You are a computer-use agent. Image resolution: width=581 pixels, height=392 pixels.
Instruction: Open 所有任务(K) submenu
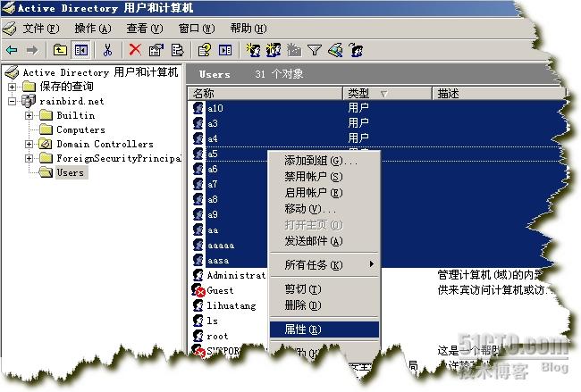tap(324, 264)
